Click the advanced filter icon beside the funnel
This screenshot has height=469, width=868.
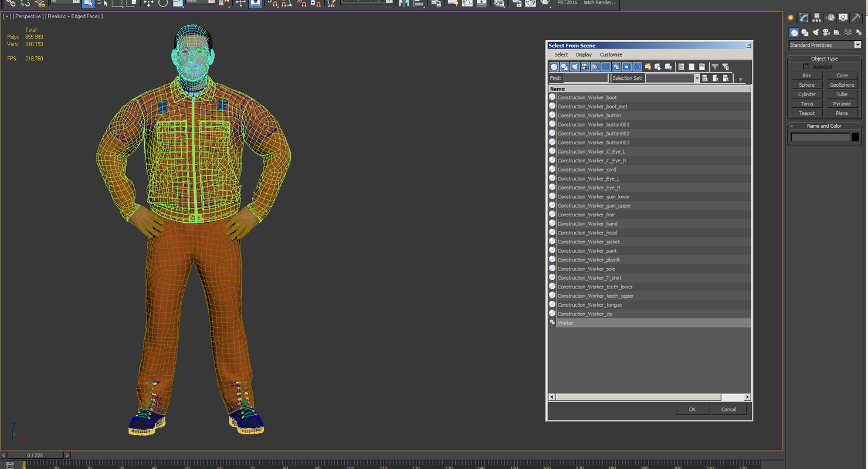click(x=725, y=67)
